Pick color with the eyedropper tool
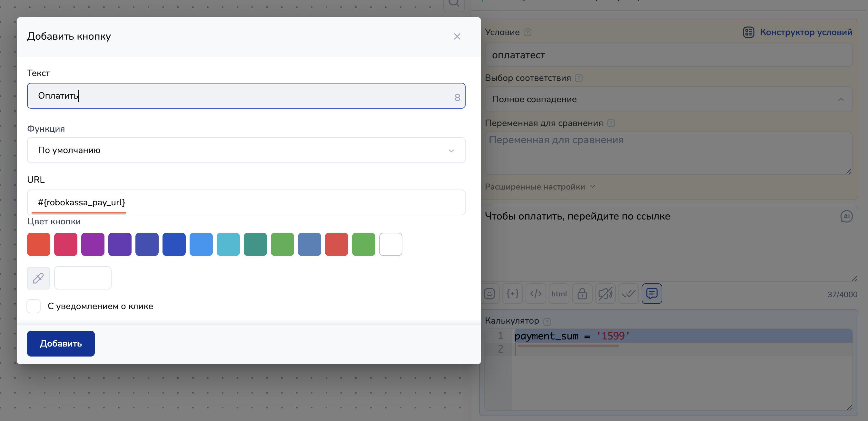868x421 pixels. click(38, 278)
